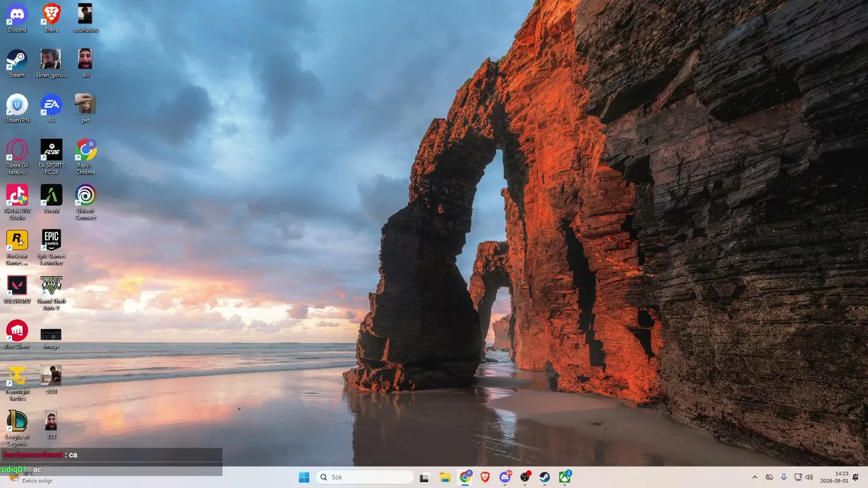This screenshot has height=488, width=868.
Task: Select the TikTok LIVE Studio shortcut
Action: [17, 203]
